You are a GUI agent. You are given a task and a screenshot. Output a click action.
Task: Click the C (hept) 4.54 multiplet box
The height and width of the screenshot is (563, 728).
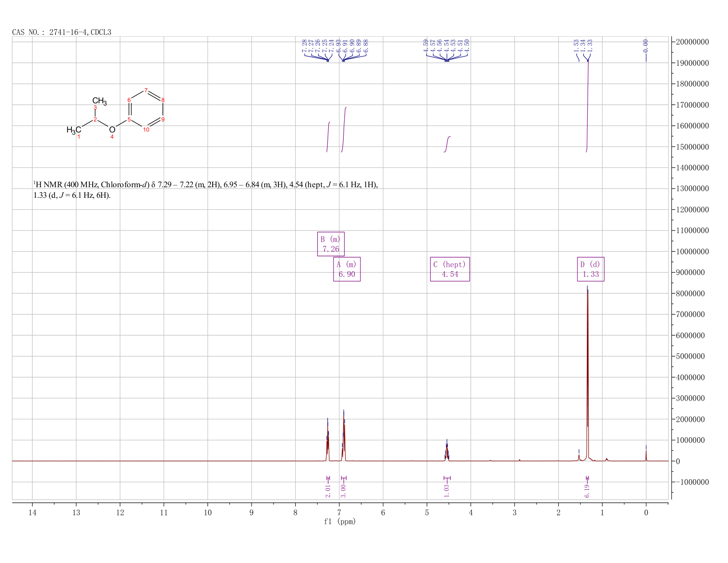coord(450,269)
